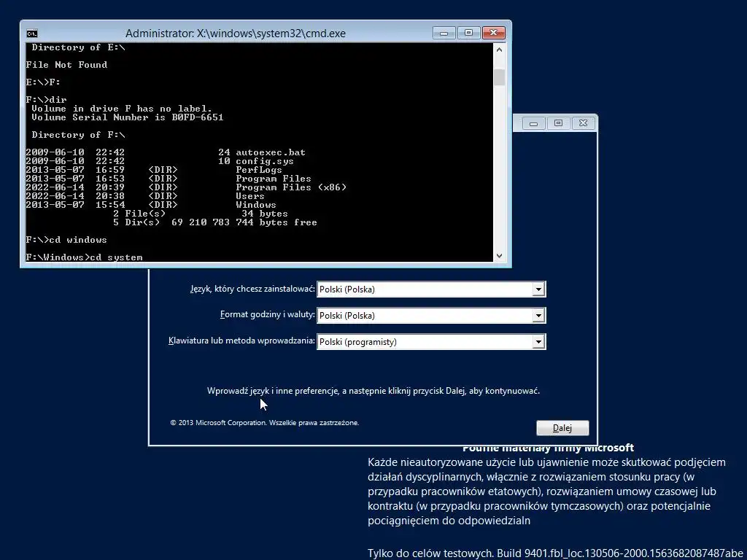
Task: Click the 'Klawiatura lub metoda wprowadzania' label
Action: (241, 341)
